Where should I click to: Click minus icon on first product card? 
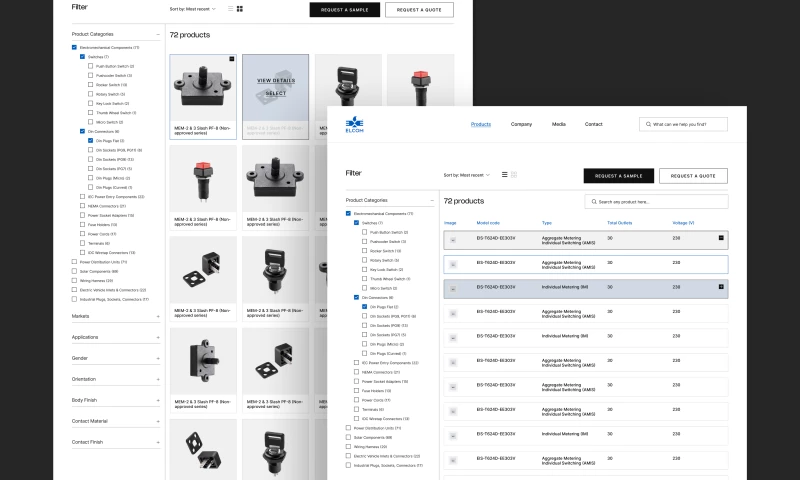point(231,60)
